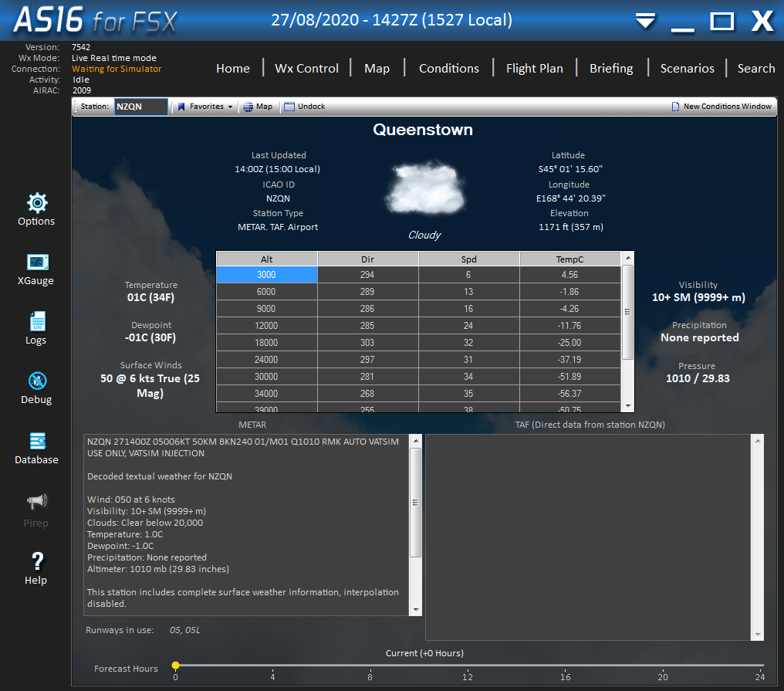Click METAR box scroll up arrow
The image size is (784, 691).
pyautogui.click(x=415, y=441)
